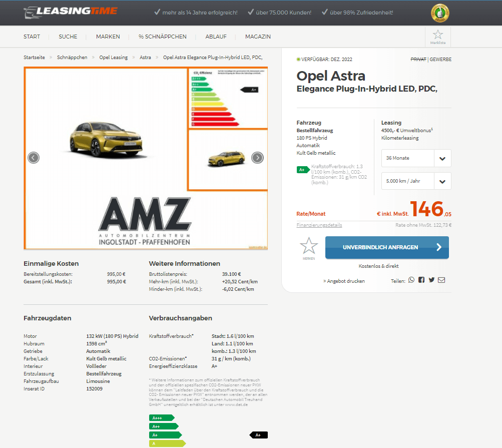
Task: Click the AMZ Automobilzentrum dealer logo
Action: (x=144, y=221)
